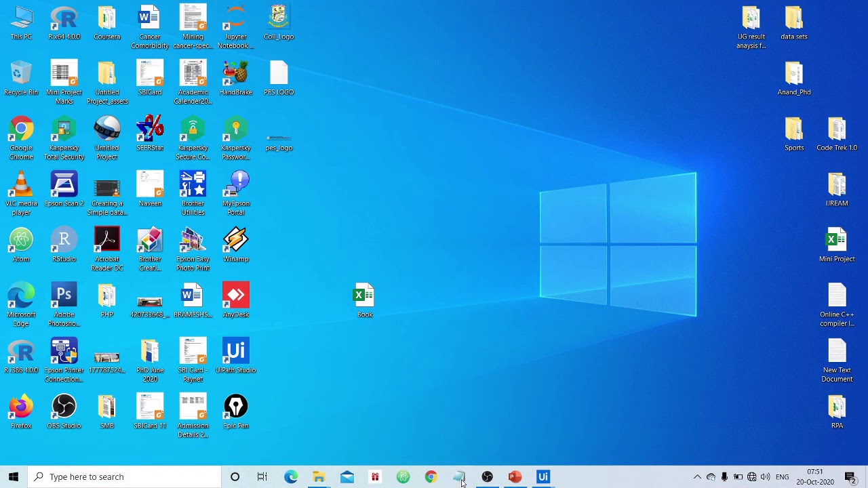
Task: Select the New Text Document file
Action: click(837, 361)
